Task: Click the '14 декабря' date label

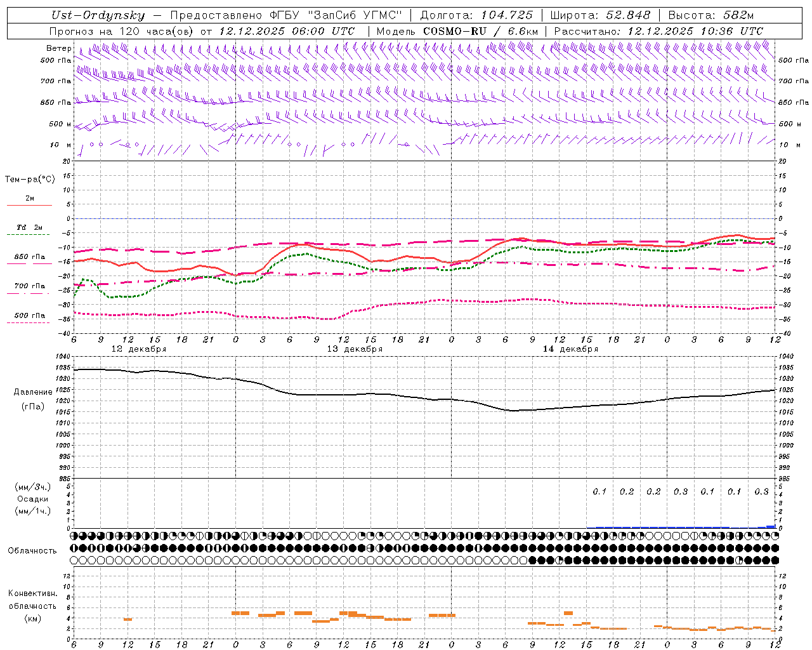Action: pos(570,349)
